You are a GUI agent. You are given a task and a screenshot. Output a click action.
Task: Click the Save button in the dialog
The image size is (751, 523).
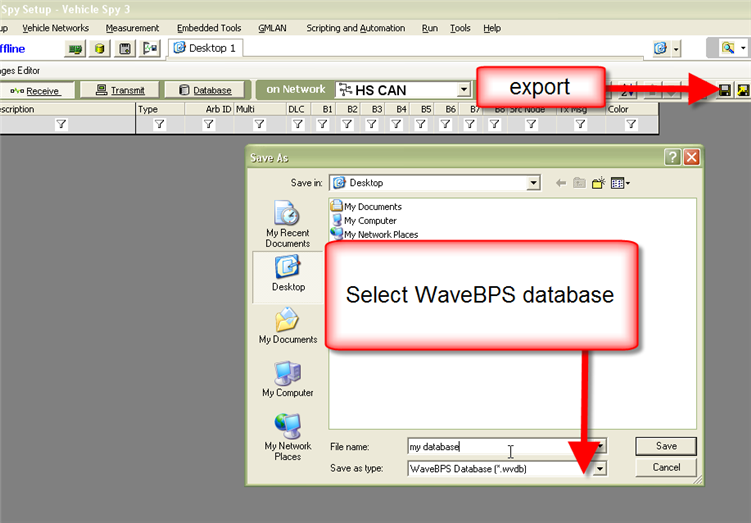666,446
